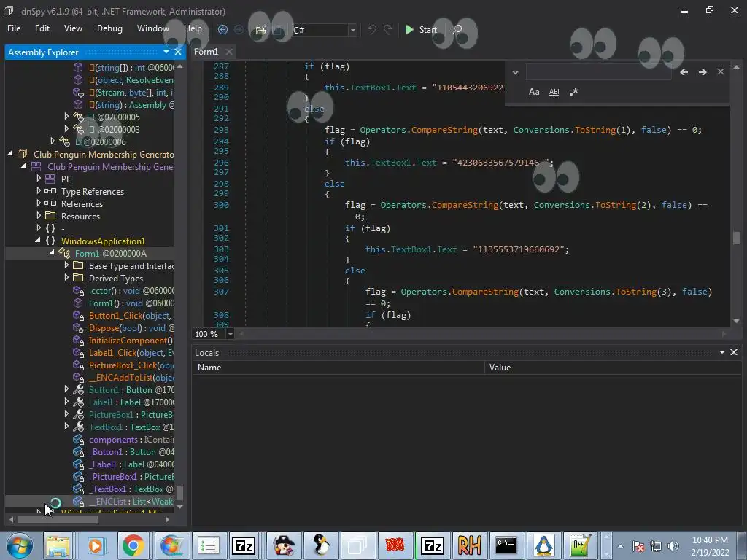Toggle Match Case (Aa) search option
The width and height of the screenshot is (747, 560).
534,92
